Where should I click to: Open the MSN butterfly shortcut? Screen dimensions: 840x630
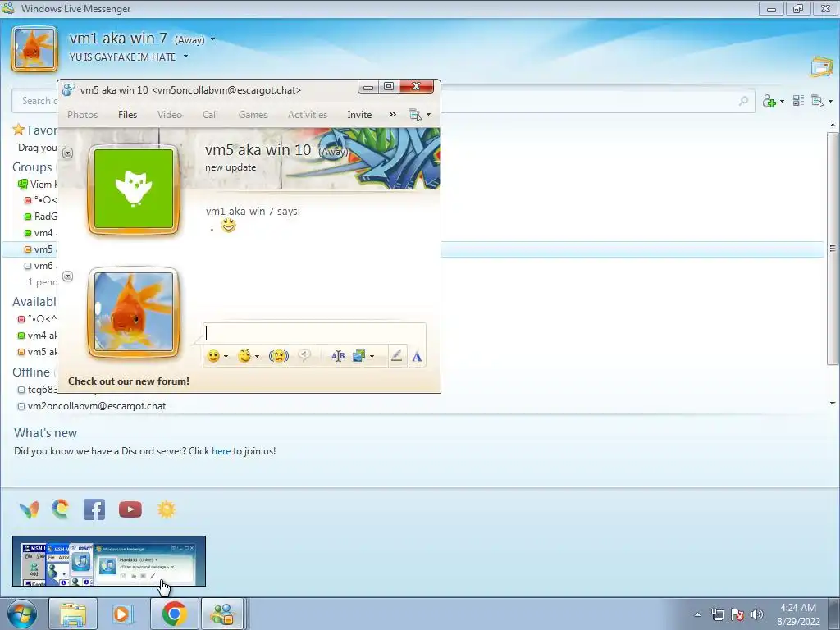29,509
